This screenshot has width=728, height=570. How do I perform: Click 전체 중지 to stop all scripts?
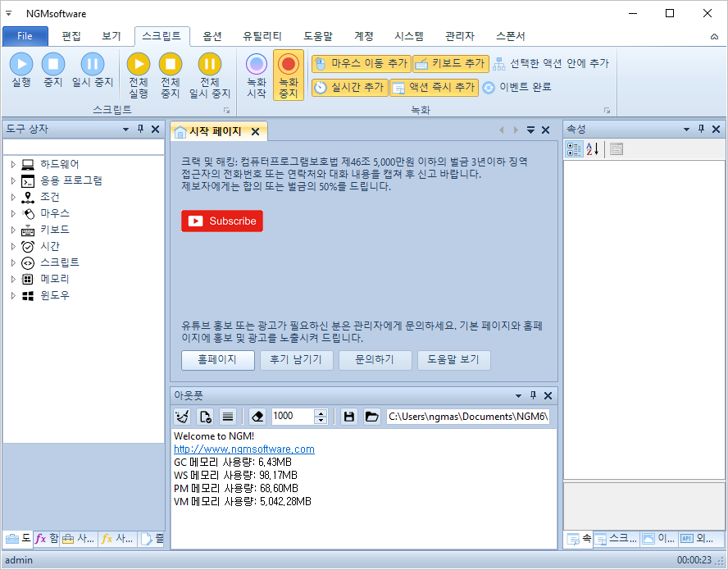click(x=171, y=75)
